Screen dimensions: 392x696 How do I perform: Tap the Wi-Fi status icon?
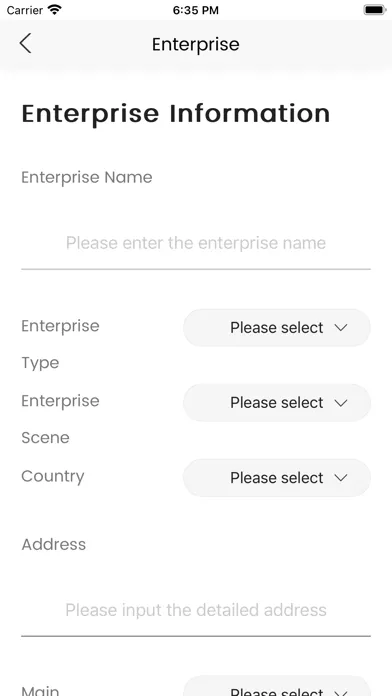coord(55,10)
